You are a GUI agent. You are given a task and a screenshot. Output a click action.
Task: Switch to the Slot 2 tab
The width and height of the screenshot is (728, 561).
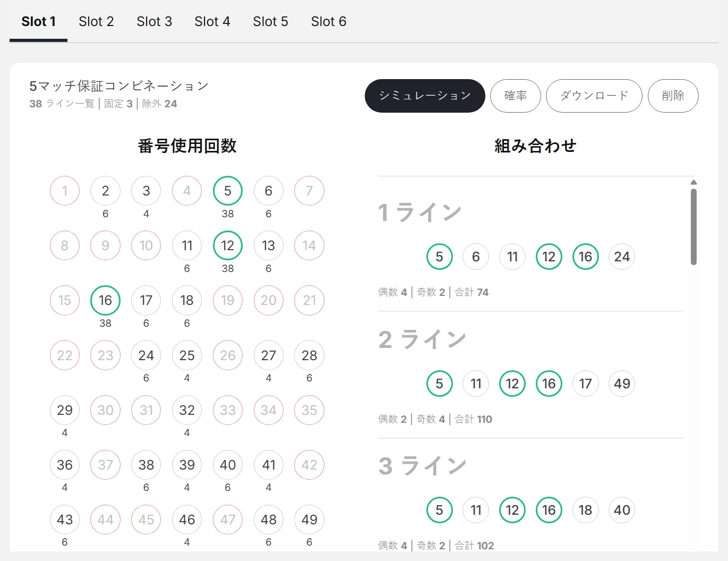point(96,21)
